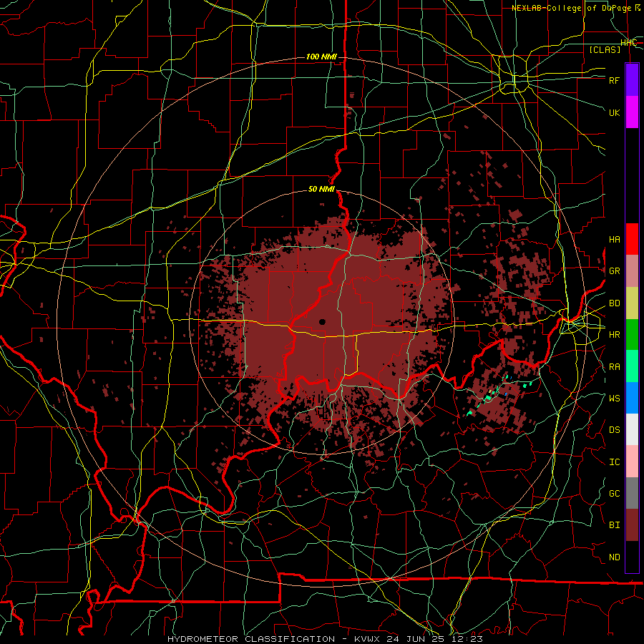This screenshot has height=644, width=644.
Task: Click the 100 NMI range ring label
Action: pos(321,57)
